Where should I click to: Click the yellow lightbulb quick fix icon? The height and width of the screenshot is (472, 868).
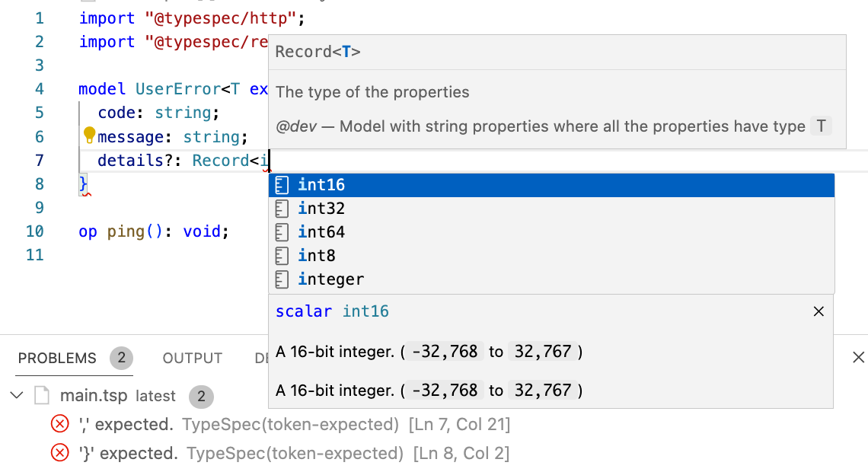point(89,136)
